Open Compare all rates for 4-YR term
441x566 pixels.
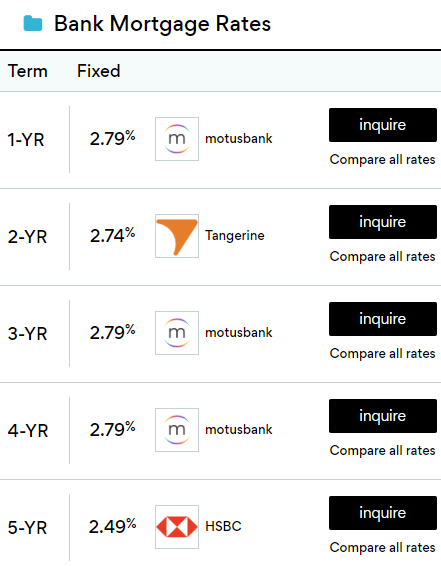tap(383, 450)
